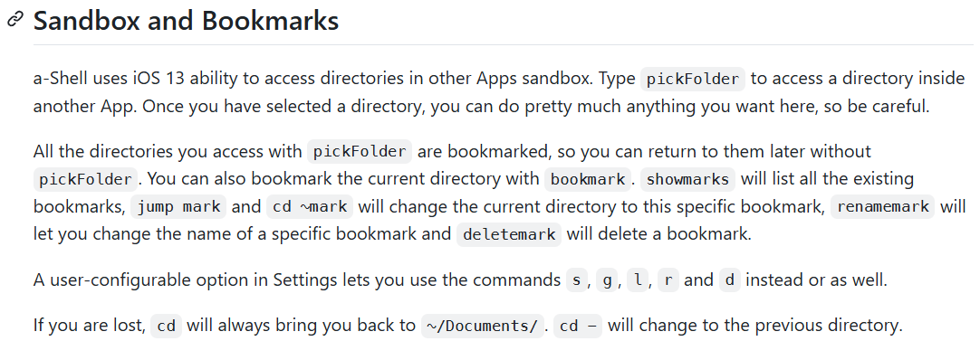Click the 'd' shortcut command code
980x360 pixels.
point(729,280)
